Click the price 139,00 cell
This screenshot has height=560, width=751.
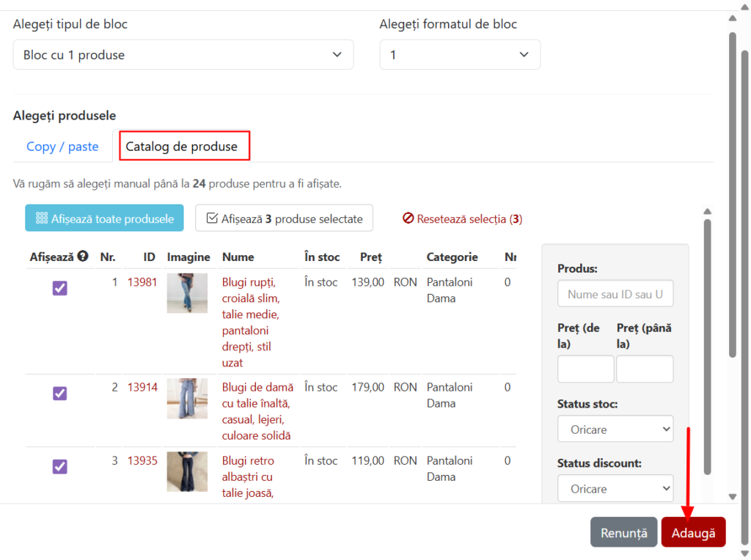click(368, 282)
